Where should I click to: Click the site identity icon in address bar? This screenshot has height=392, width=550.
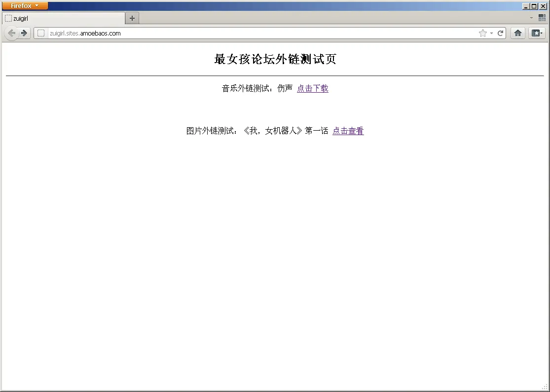click(41, 33)
